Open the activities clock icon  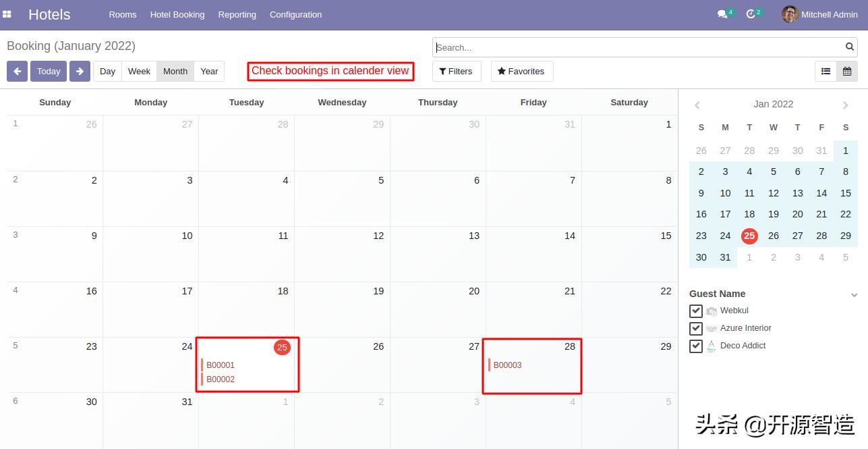coord(751,14)
